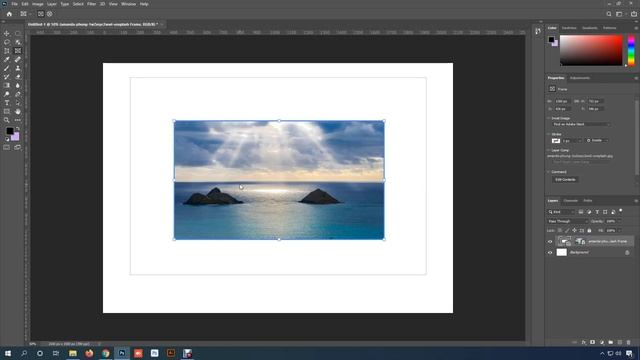Viewport: 640px width, 360px height.
Task: Open workspace switcher icon
Action: coord(619,14)
